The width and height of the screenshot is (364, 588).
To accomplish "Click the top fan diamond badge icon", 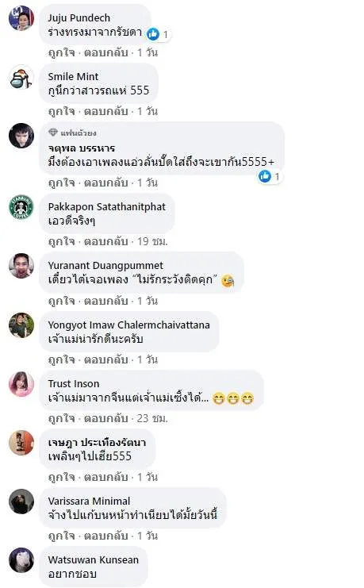I will (53, 133).
